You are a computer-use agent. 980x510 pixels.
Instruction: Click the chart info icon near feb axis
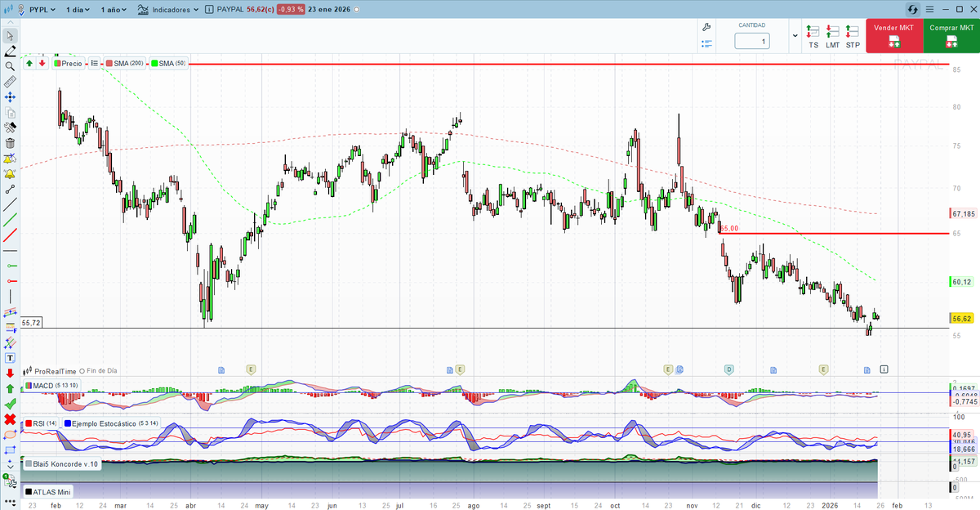884,369
